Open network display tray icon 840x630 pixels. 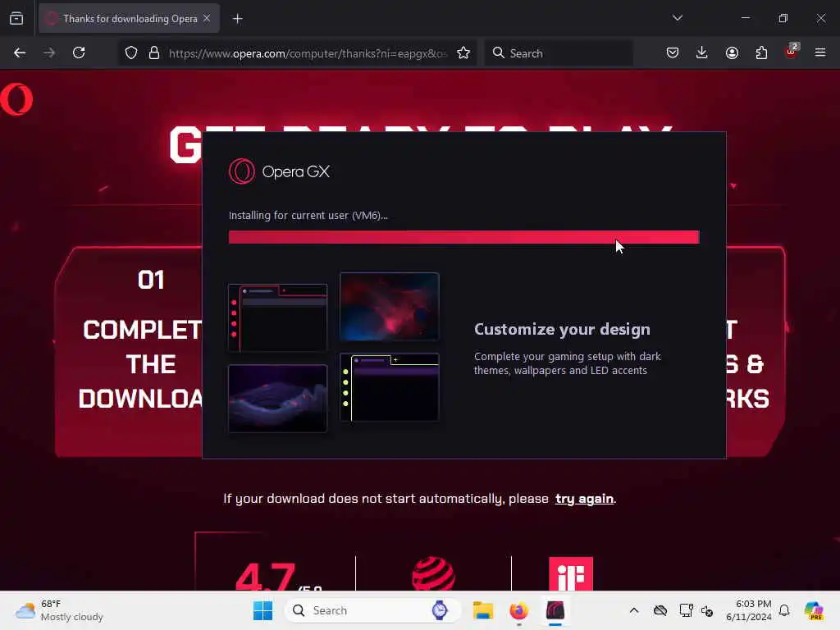coord(687,610)
